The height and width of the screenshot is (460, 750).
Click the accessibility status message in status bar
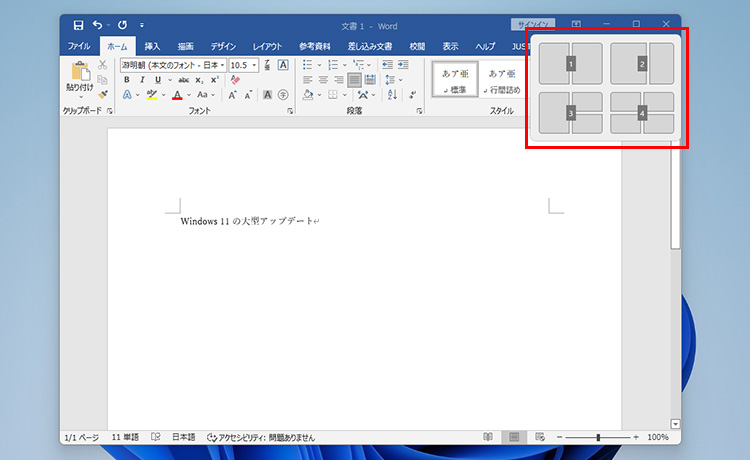point(260,437)
